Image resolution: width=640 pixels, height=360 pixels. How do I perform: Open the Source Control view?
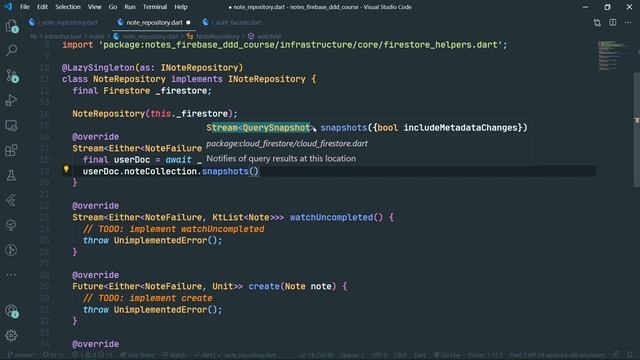point(11,76)
